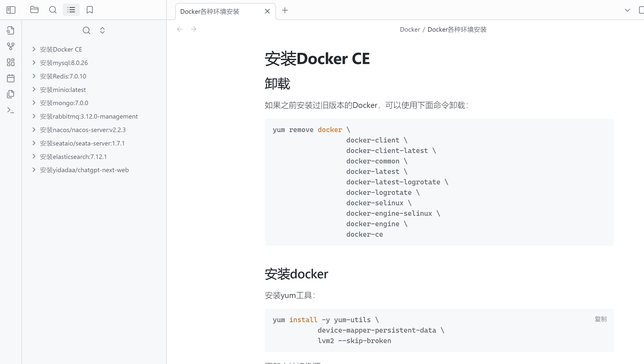Image resolution: width=644 pixels, height=364 pixels.
Task: Jump to 安装mongo:7.0.0 heading
Action: [x=64, y=103]
